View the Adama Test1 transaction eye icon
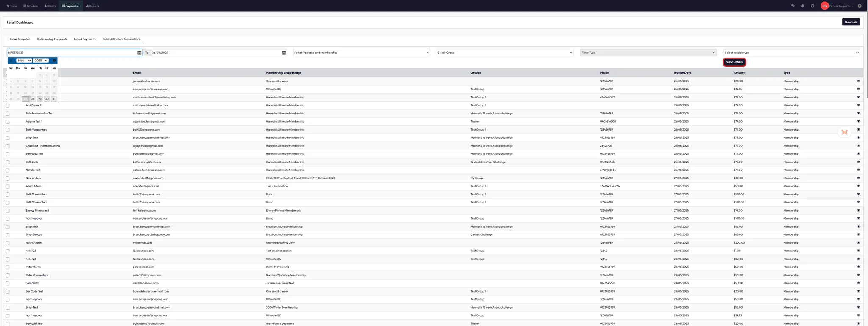This screenshot has height=326, width=868. [x=858, y=121]
